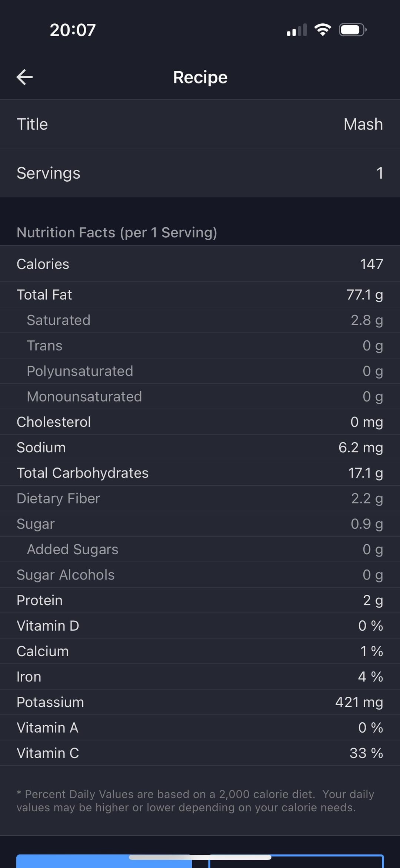Select the Vitamin C row
The image size is (400, 868).
(x=200, y=753)
